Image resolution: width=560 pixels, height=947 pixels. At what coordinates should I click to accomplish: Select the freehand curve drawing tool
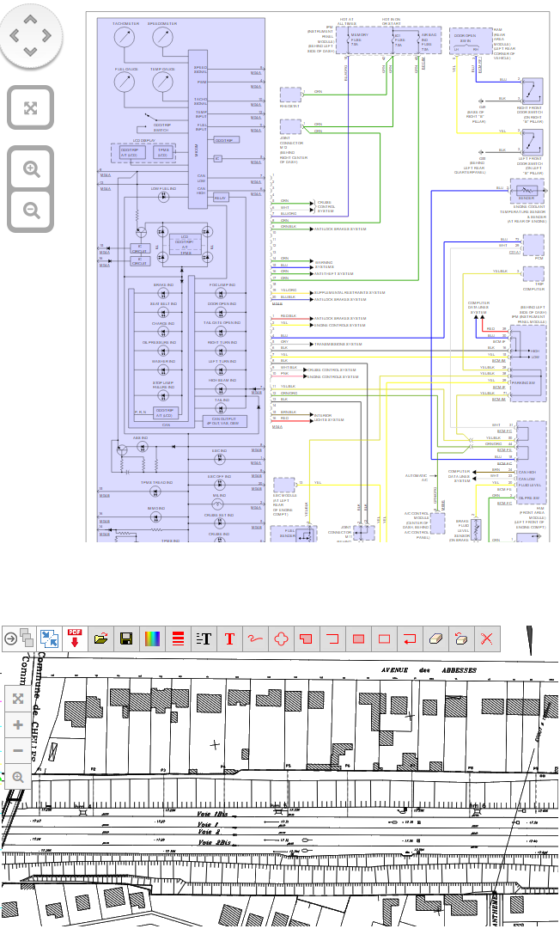255,638
